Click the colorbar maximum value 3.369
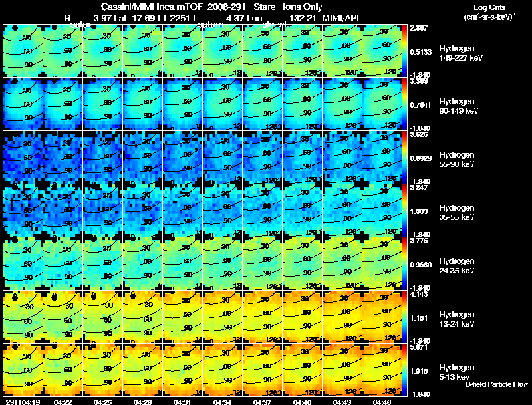This screenshot has height=405, width=532. pos(419,81)
